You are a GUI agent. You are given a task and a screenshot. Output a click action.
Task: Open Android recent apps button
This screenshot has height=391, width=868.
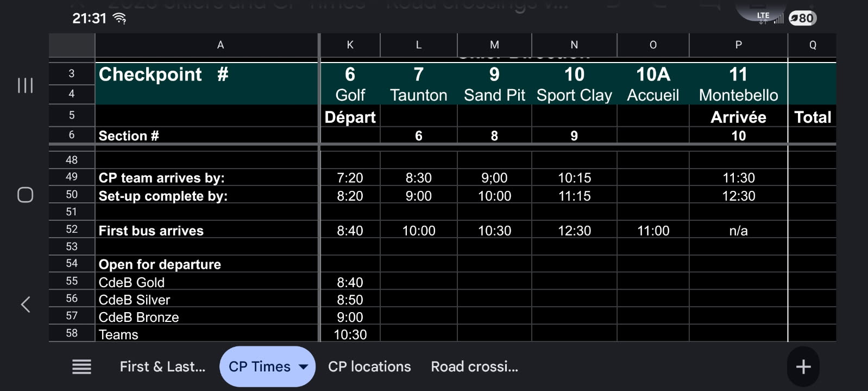[x=26, y=85]
